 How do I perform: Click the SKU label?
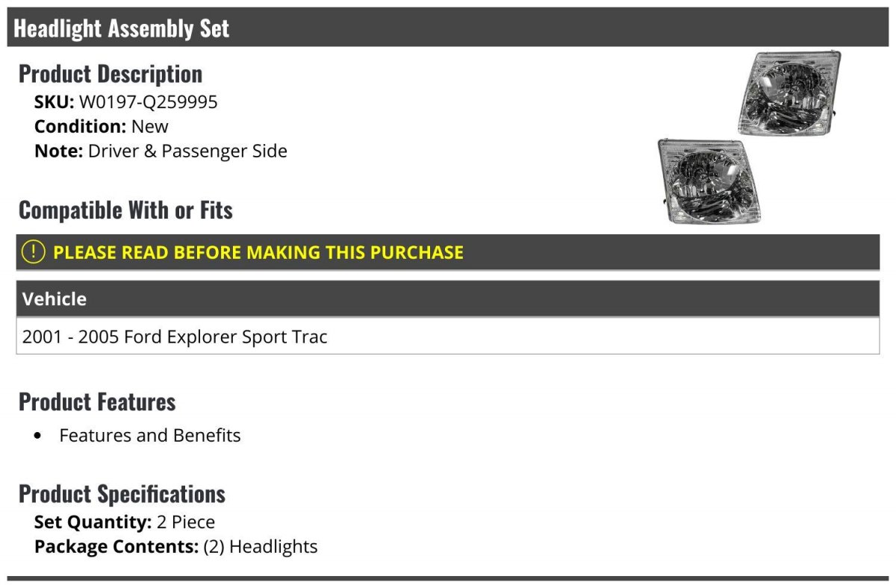tap(55, 102)
